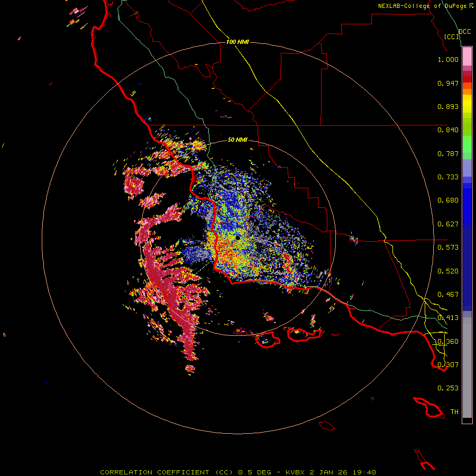The height and width of the screenshot is (476, 476).
Task: Click the DCC label above the color scale
Action: click(x=464, y=32)
